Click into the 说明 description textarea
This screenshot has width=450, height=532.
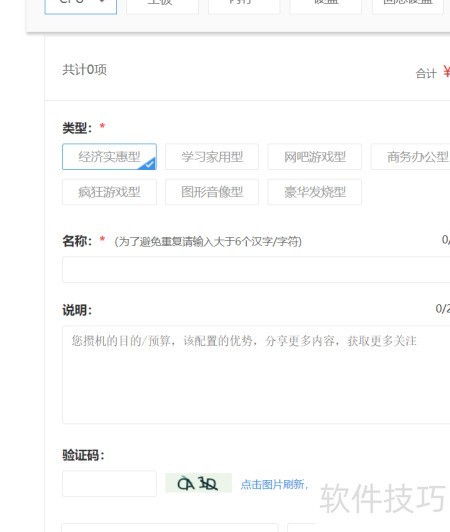tap(256, 375)
